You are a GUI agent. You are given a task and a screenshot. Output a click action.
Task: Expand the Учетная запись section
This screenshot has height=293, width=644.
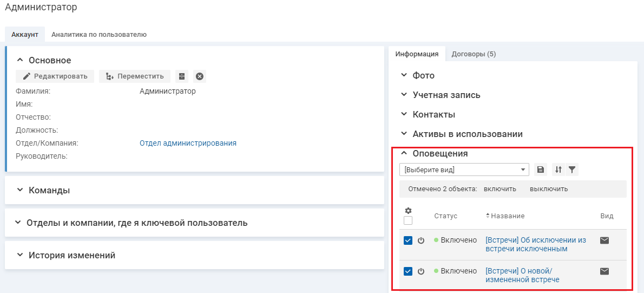coord(446,95)
